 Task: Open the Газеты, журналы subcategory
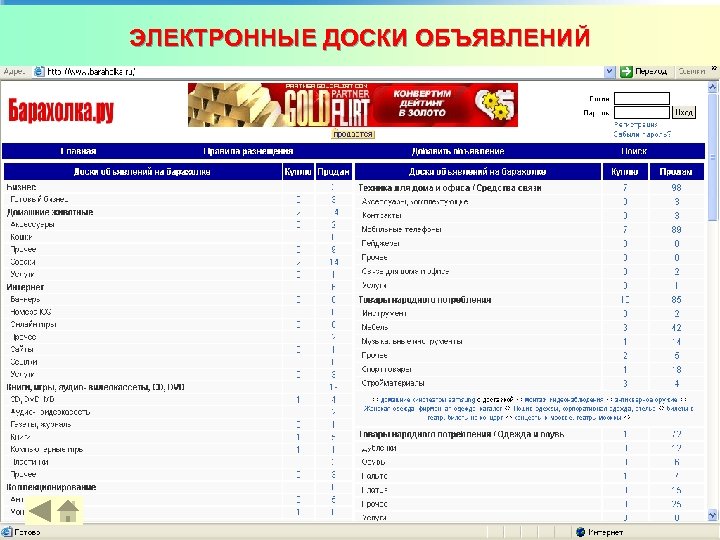(x=40, y=424)
